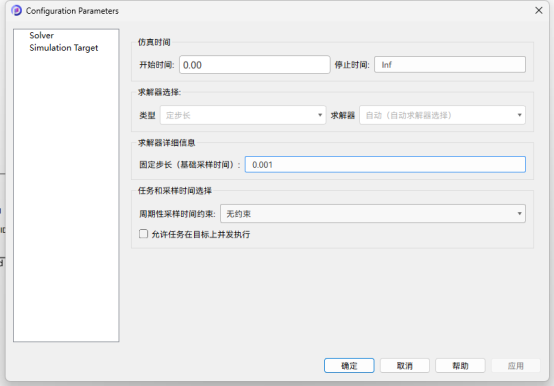Close the Configuration Parameters dialog
This screenshot has height=386, width=554.
coord(538,11)
